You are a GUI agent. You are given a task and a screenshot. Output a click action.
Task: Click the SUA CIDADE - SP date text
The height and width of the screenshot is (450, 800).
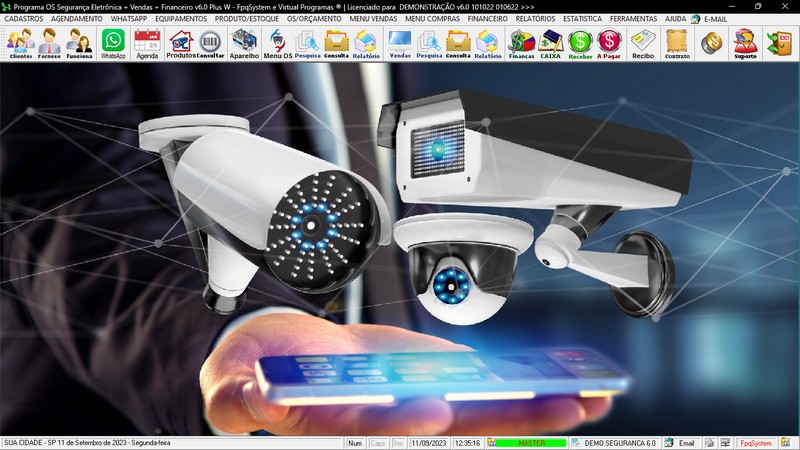tap(87, 443)
